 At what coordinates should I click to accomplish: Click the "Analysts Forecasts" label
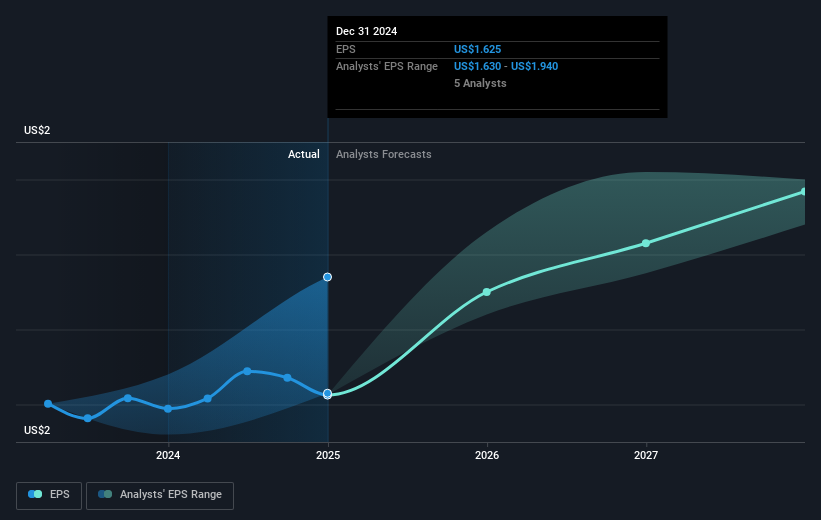(384, 154)
